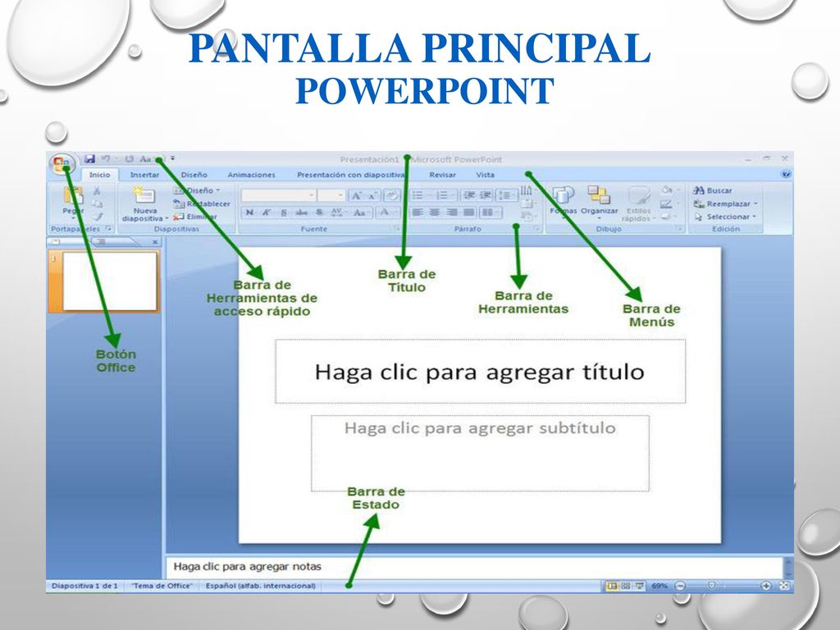Screen dimensions: 840x630
Task: Click the font color A swatch
Action: point(384,212)
